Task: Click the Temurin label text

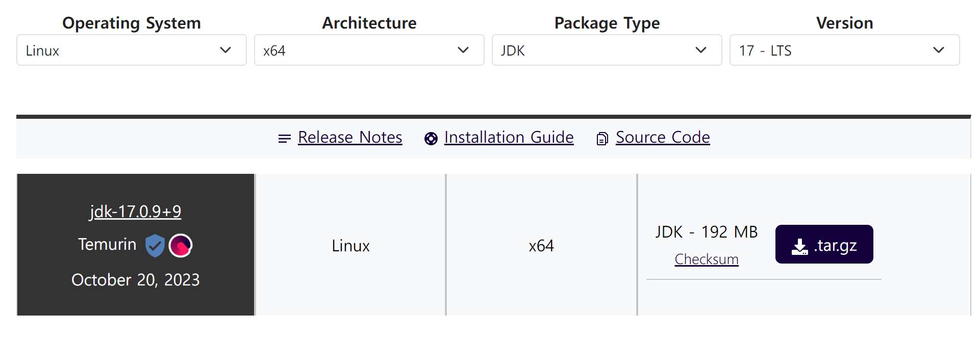Action: 107,244
